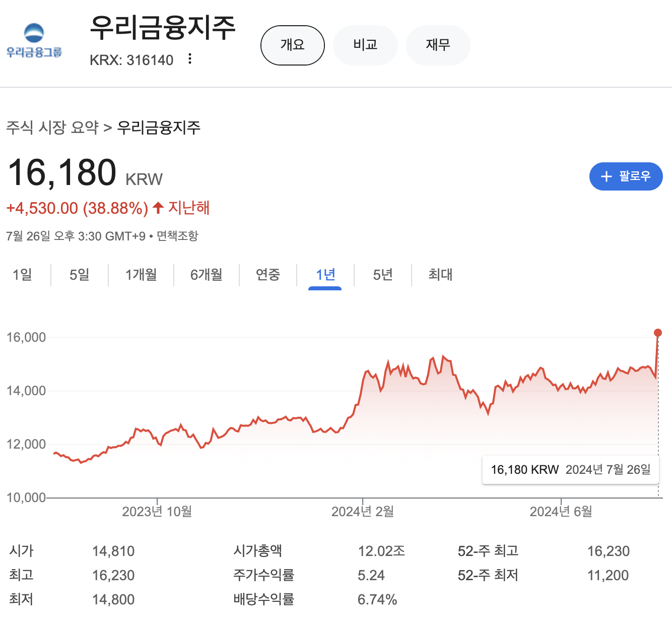
Task: Click the 최저 low value 14,800
Action: click(113, 599)
